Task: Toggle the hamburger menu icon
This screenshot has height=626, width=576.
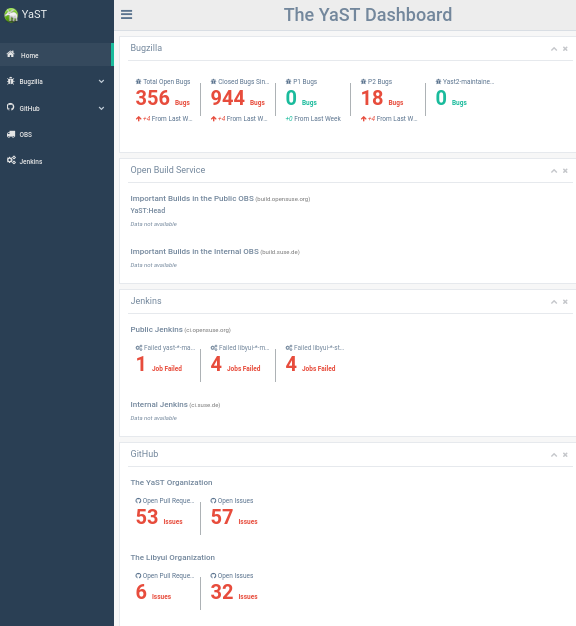Action: [x=127, y=15]
